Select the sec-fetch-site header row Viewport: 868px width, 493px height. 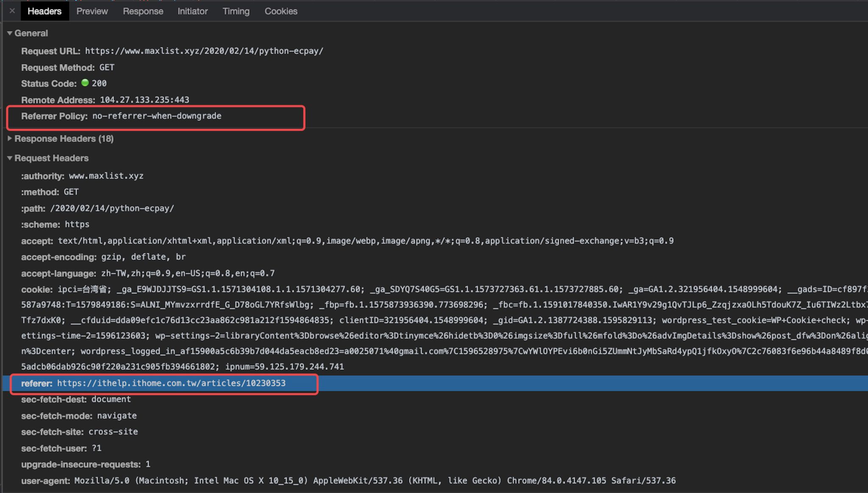pos(79,432)
